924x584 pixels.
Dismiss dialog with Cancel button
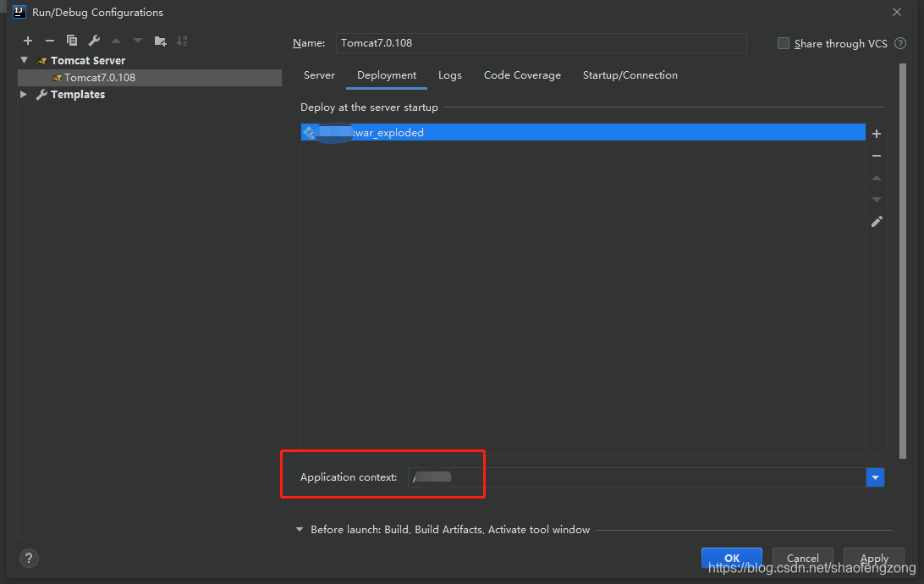[803, 558]
